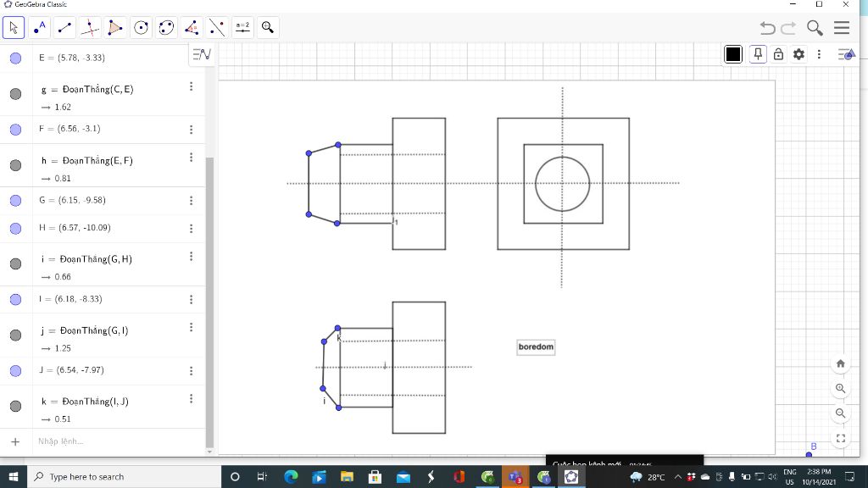Open more options for segment i

coord(191,256)
